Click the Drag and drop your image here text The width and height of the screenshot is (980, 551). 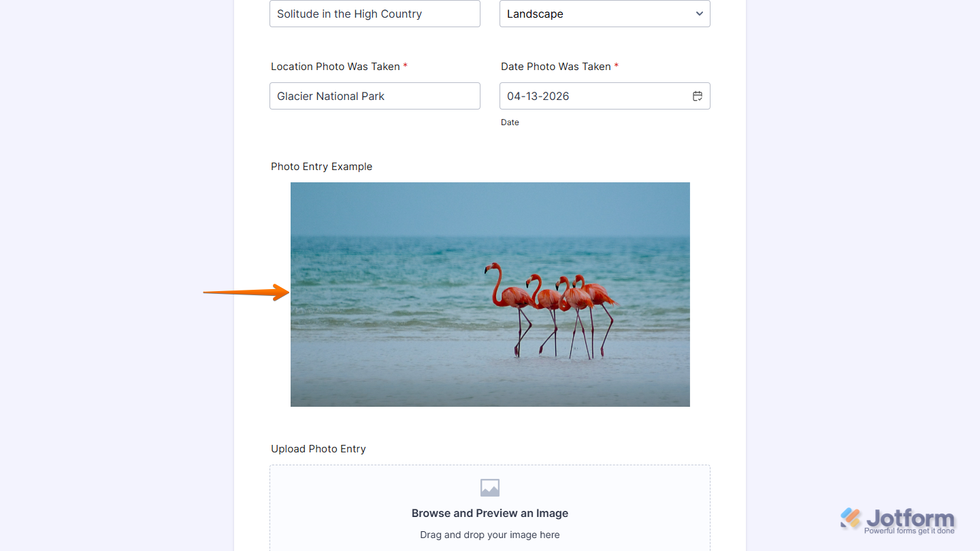[489, 535]
